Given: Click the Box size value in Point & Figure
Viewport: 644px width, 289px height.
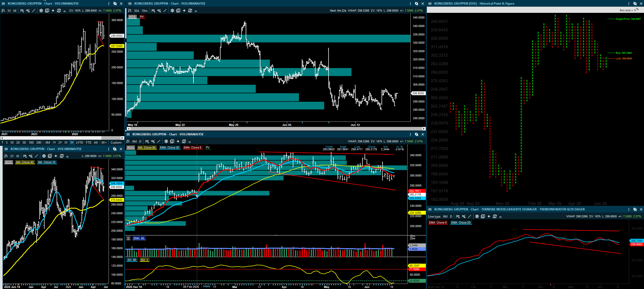Looking at the screenshot, I should (635, 10).
